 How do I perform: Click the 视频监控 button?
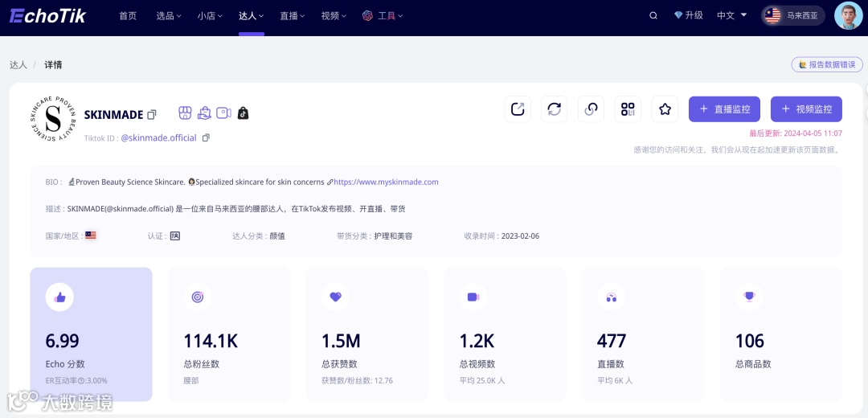(x=807, y=109)
